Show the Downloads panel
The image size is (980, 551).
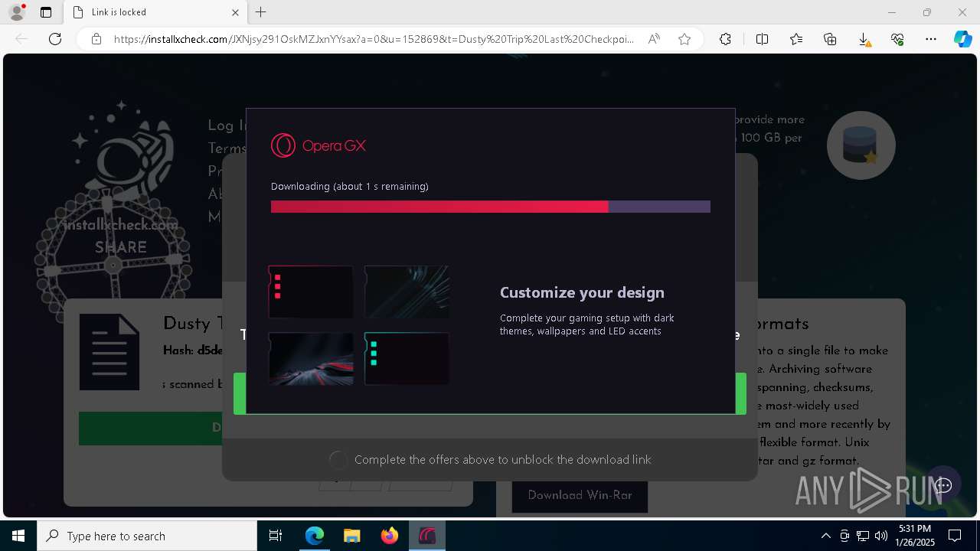pyautogui.click(x=864, y=39)
